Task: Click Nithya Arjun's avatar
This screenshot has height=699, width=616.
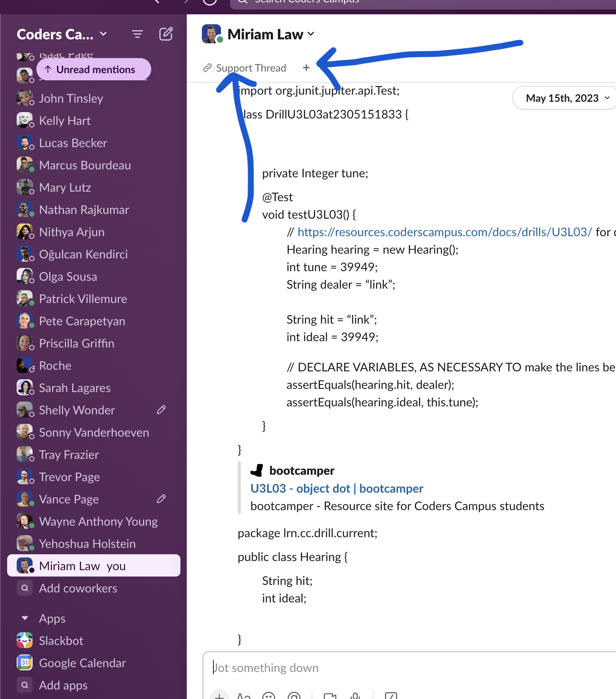Action: point(25,231)
